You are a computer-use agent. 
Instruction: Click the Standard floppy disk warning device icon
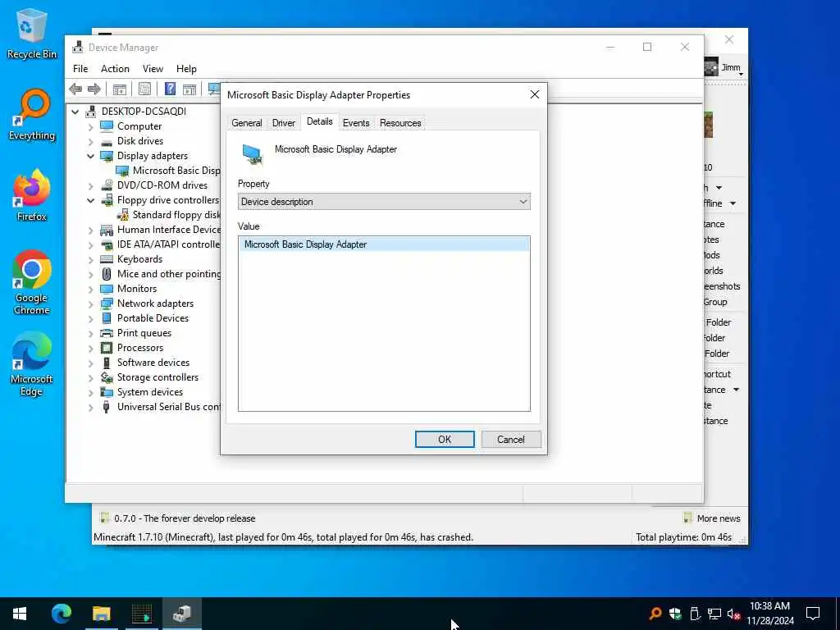pos(123,215)
